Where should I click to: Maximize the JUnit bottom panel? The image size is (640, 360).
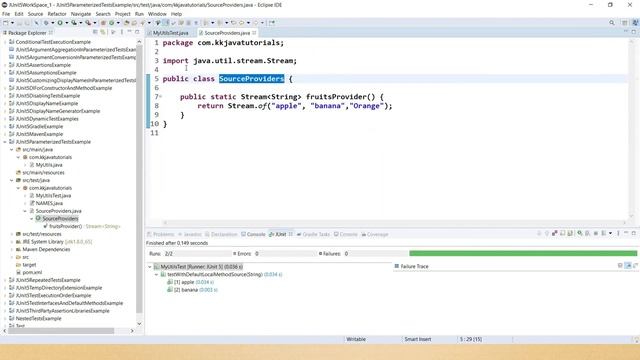(634, 233)
